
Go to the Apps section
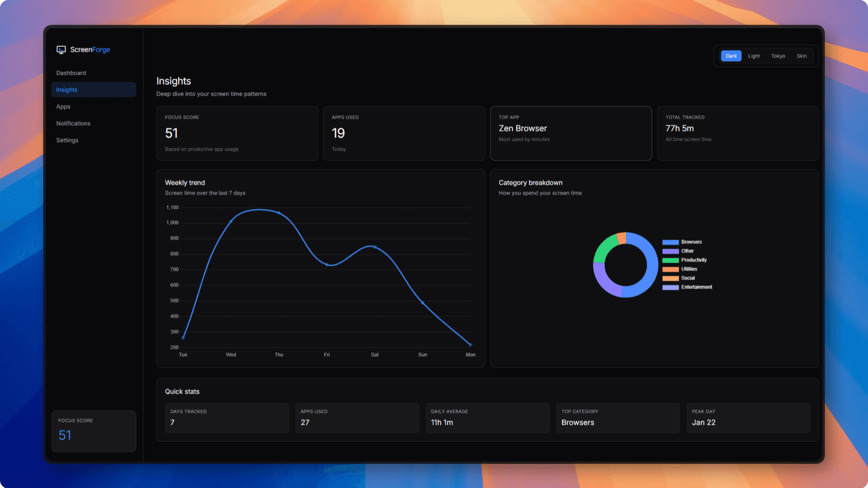click(63, 107)
